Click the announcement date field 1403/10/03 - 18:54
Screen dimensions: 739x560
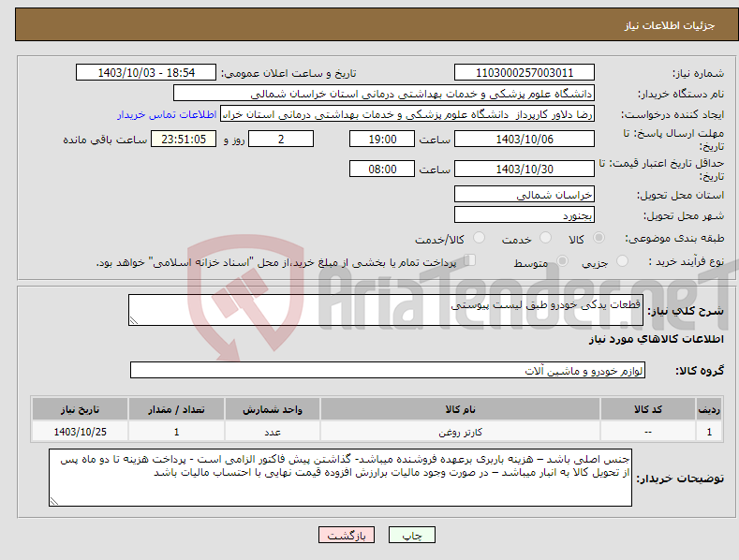146,73
